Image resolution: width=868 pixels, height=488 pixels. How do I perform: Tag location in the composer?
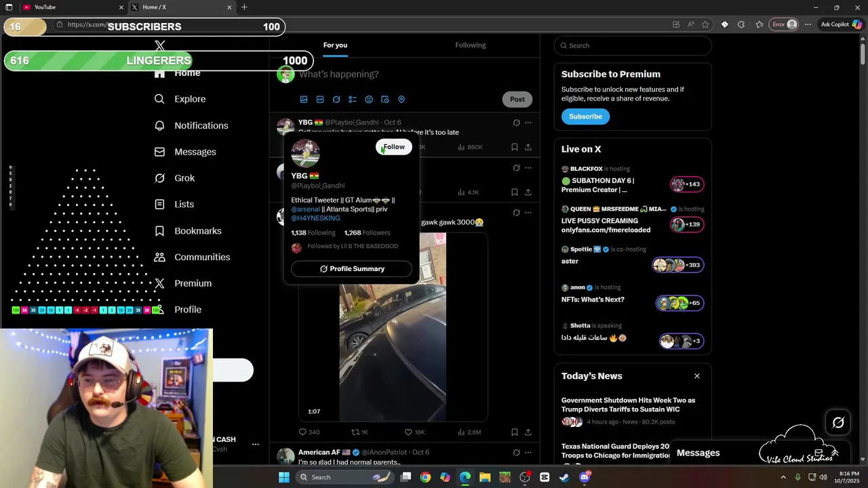(x=401, y=100)
